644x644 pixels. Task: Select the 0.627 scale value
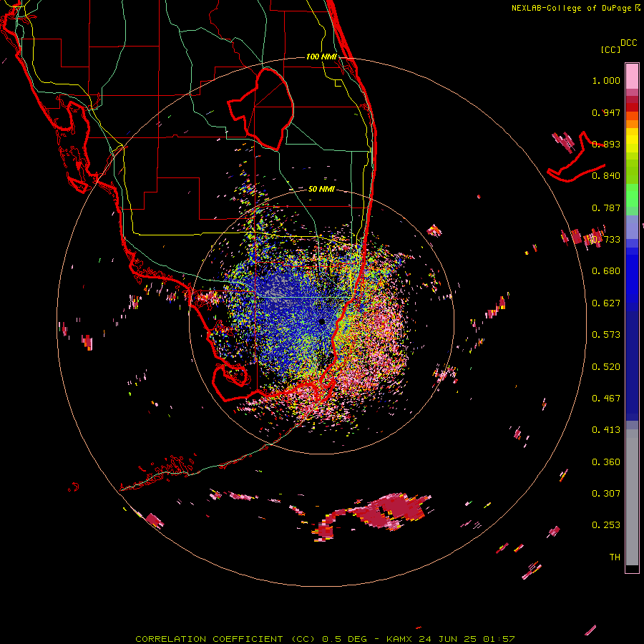(606, 303)
